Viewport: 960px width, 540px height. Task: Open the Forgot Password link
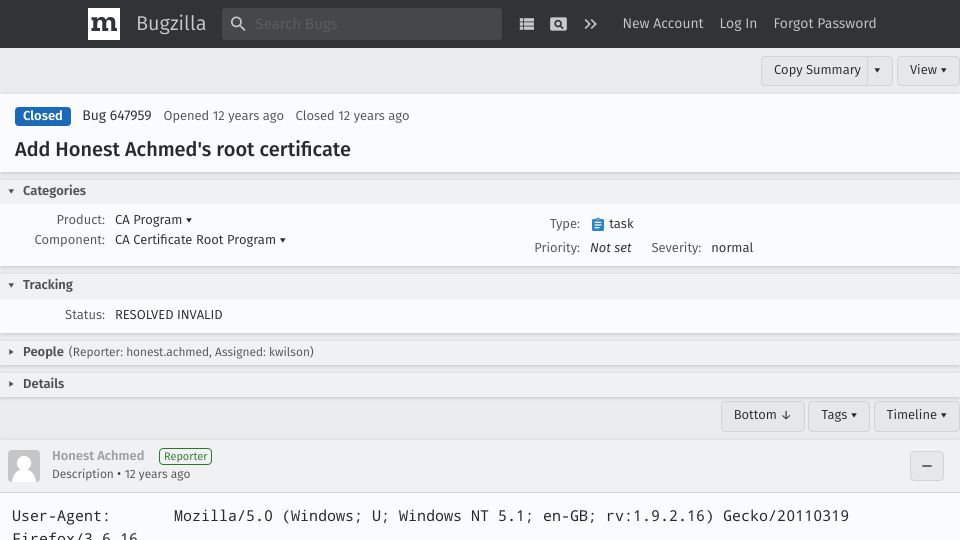click(x=825, y=23)
